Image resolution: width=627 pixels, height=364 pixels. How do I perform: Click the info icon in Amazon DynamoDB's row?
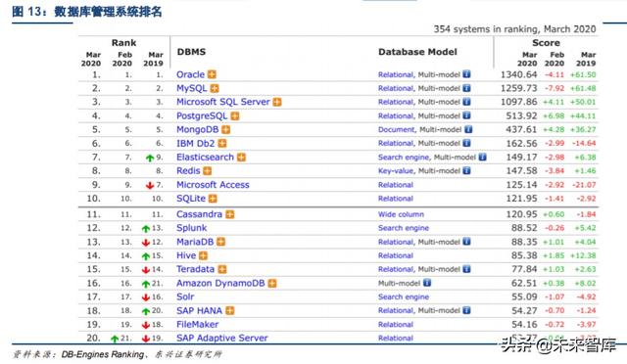427,283
